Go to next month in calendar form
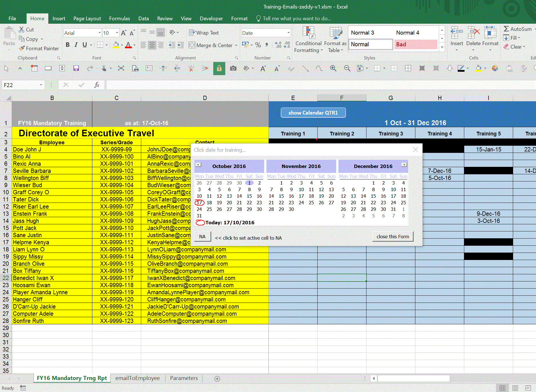The width and height of the screenshot is (536, 392). [x=404, y=165]
